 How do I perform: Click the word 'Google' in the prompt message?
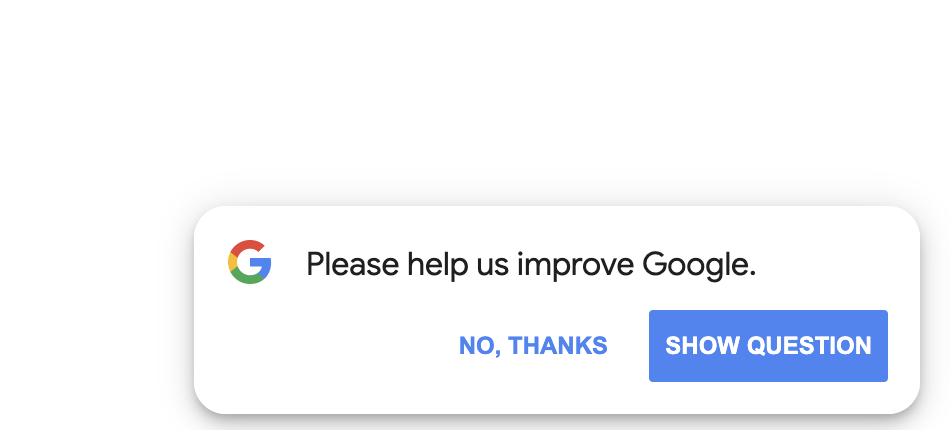point(697,265)
